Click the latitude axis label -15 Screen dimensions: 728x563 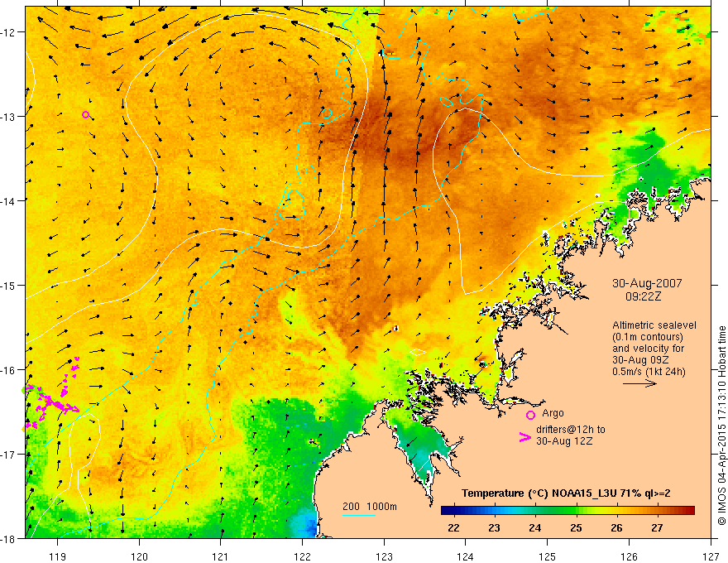click(x=9, y=285)
